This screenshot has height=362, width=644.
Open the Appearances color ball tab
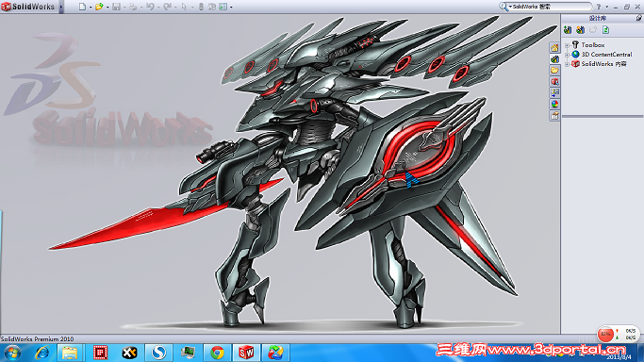pos(554,105)
